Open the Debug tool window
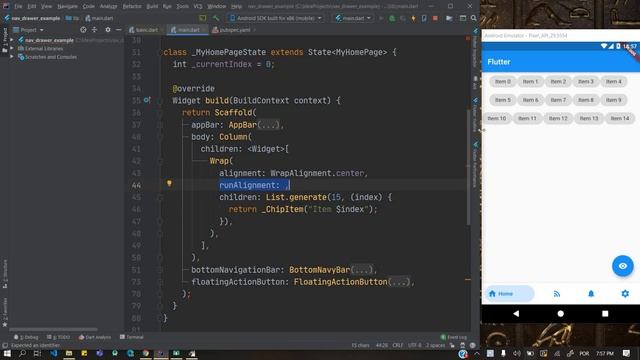The width and height of the screenshot is (640, 360). (26, 337)
